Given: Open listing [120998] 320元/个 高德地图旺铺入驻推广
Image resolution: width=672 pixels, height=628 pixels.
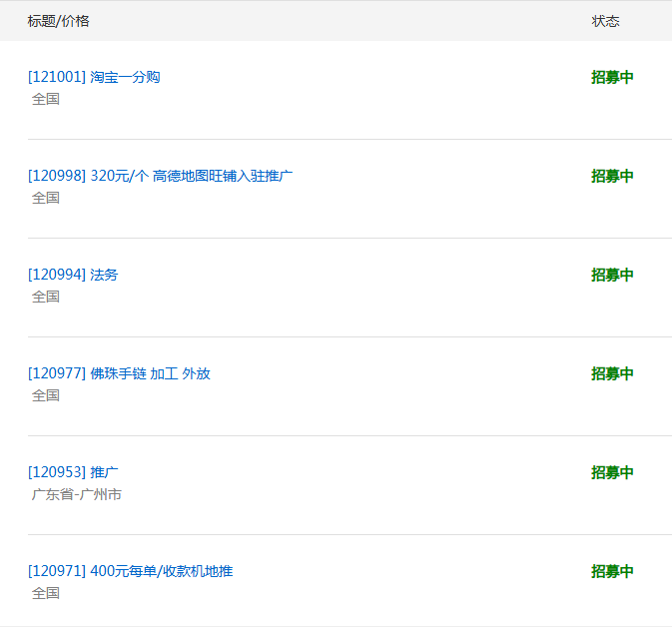Looking at the screenshot, I should pyautogui.click(x=160, y=176).
